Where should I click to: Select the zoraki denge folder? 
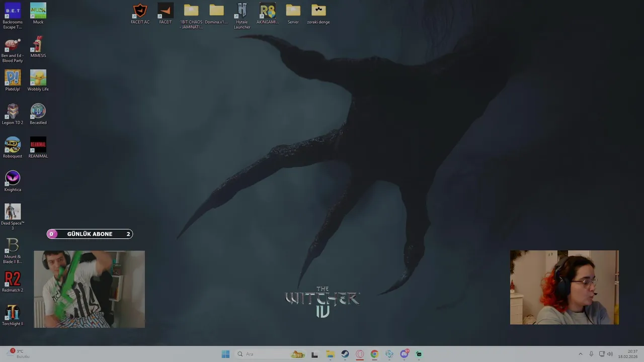point(318,14)
